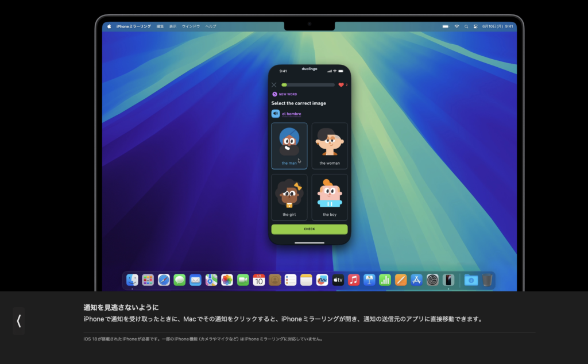Launch the Photos app in the Dock

227,280
